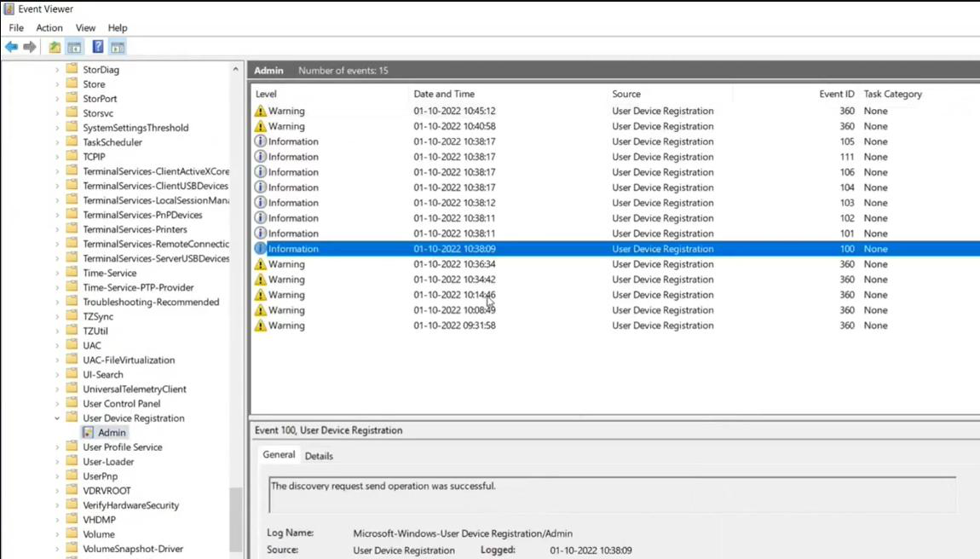Click the Admin log icon in tree
Image resolution: width=980 pixels, height=559 pixels.
point(88,432)
